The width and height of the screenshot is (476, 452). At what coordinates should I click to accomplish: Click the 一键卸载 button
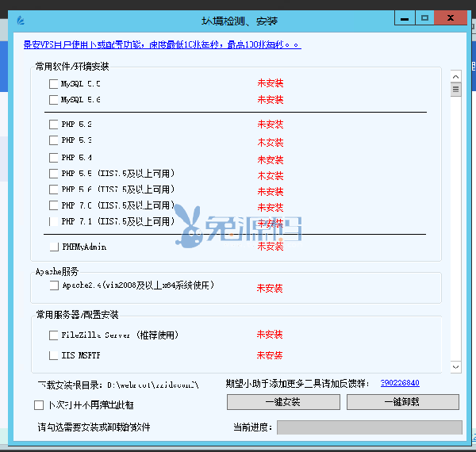[x=403, y=402]
